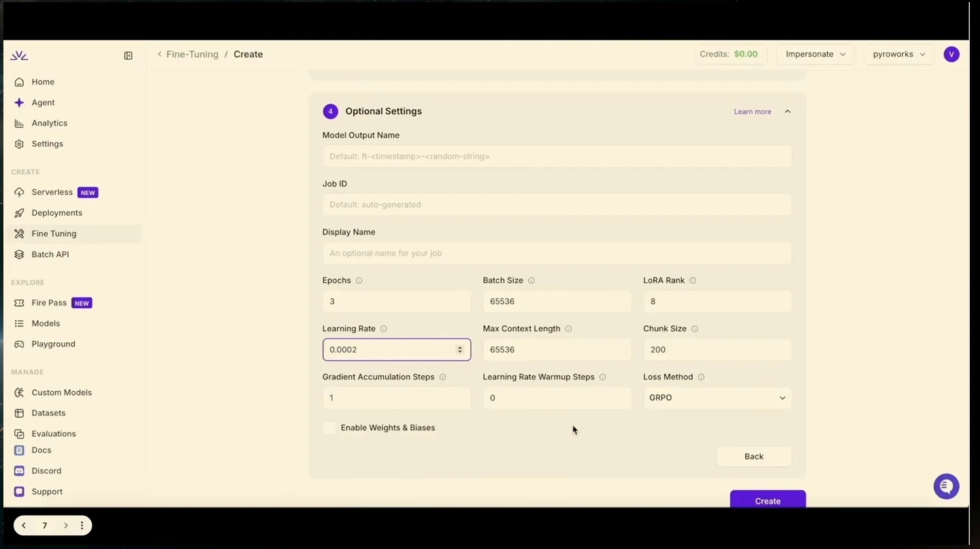The height and width of the screenshot is (549, 980).
Task: Open the pyroworks account dropdown
Action: (x=899, y=54)
